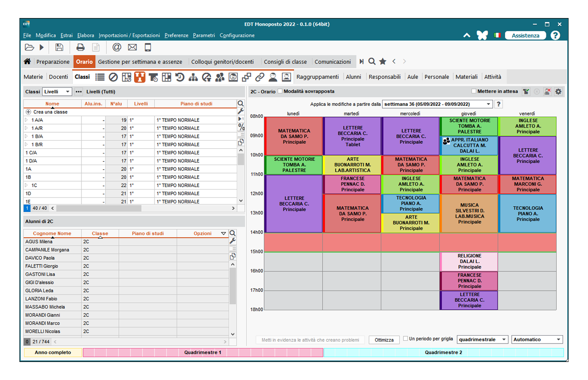
Task: Check Un periodo per griglia
Action: pos(406,339)
